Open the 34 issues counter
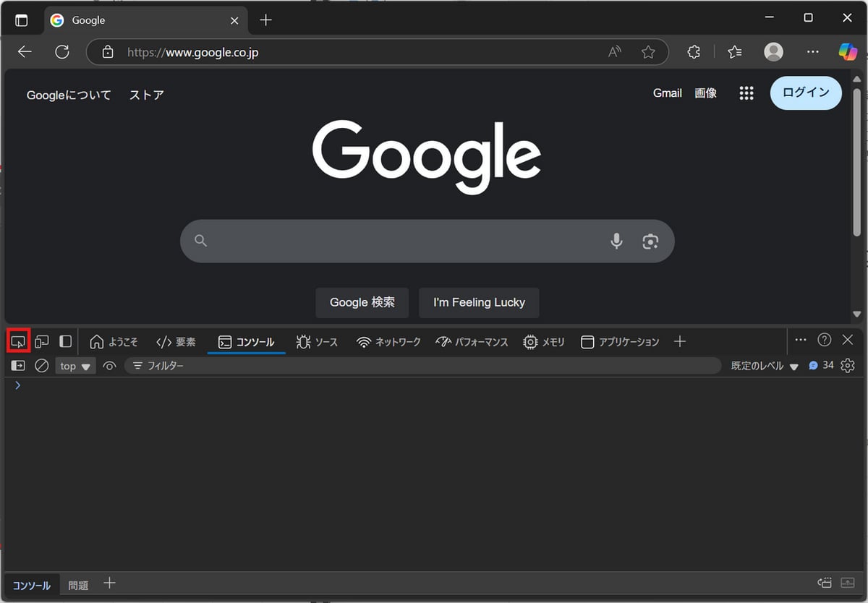This screenshot has width=868, height=603. tap(821, 366)
